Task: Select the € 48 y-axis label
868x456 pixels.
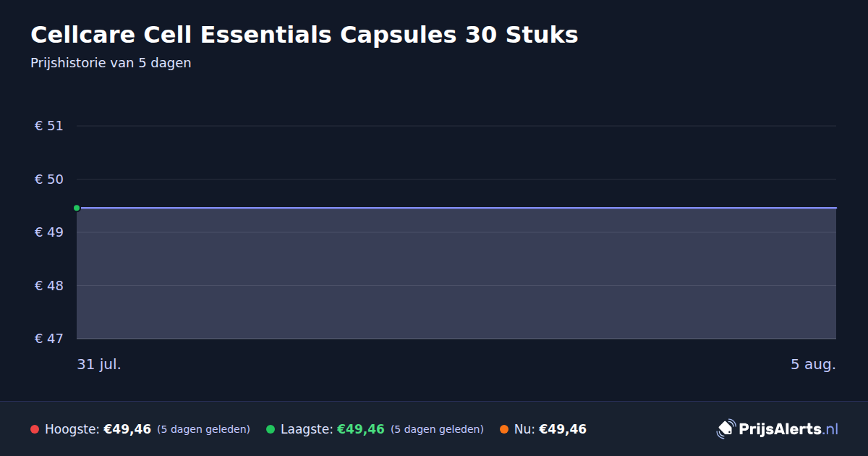Action: click(49, 286)
